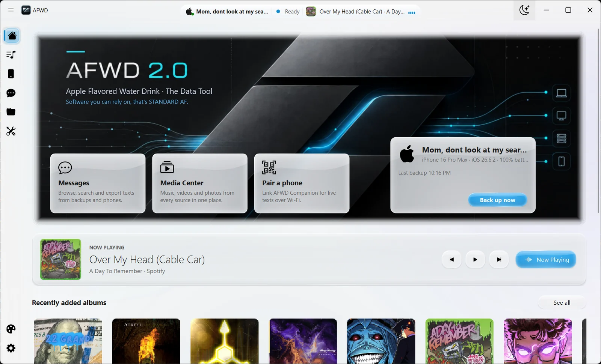601x364 pixels.
Task: Open the folder files sidebar icon
Action: pyautogui.click(x=11, y=112)
